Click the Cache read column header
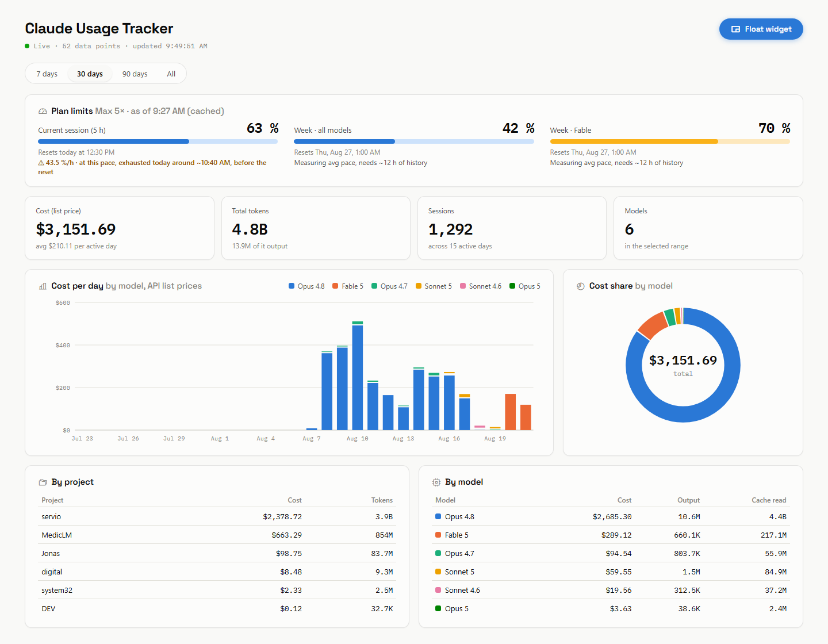The width and height of the screenshot is (828, 644). pos(769,500)
